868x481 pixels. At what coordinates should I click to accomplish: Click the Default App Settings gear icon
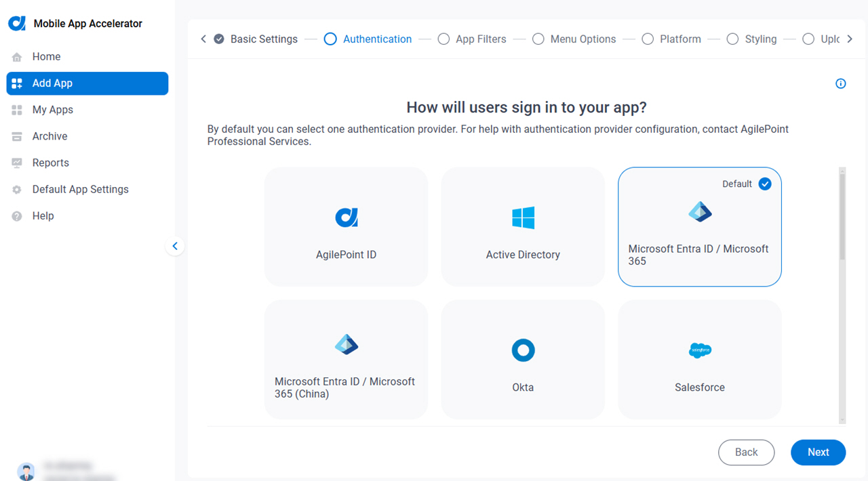(x=17, y=190)
